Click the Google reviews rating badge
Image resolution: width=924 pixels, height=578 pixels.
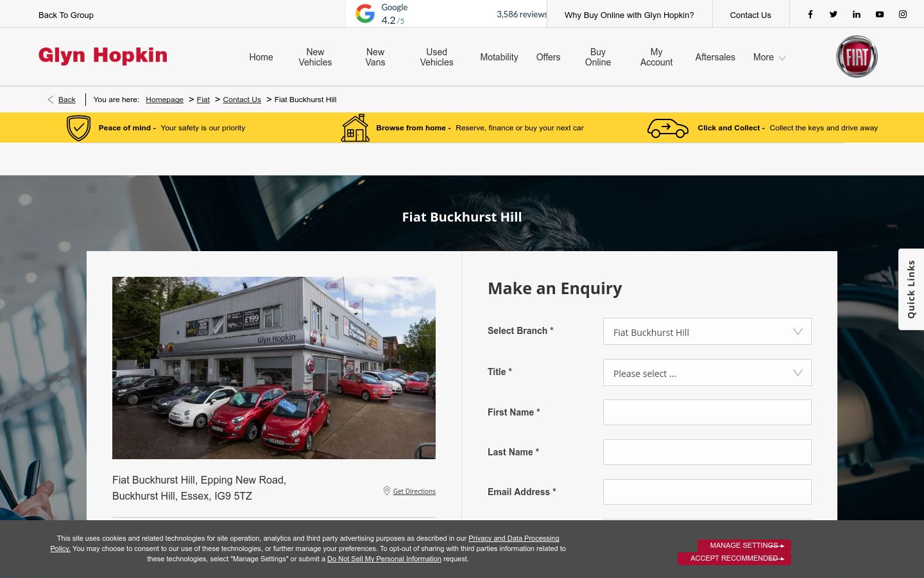(x=447, y=13)
